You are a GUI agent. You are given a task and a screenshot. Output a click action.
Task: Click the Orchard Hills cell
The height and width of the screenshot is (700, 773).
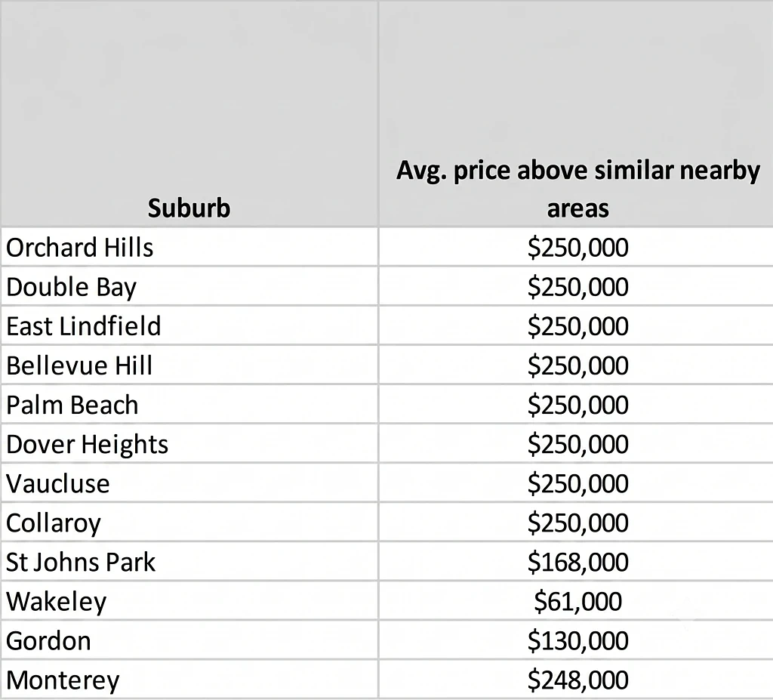(x=189, y=247)
